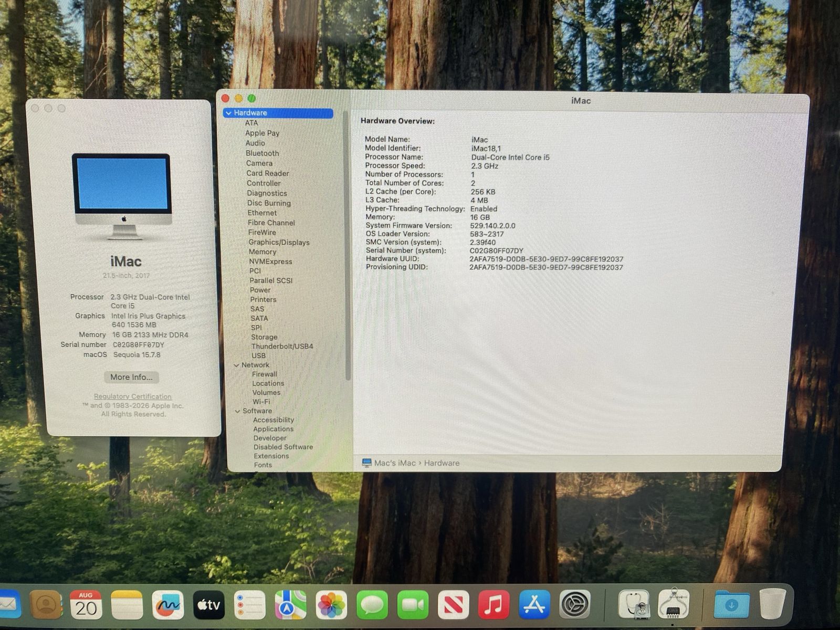Select SATA in the sidebar
The width and height of the screenshot is (840, 630).
pos(259,318)
